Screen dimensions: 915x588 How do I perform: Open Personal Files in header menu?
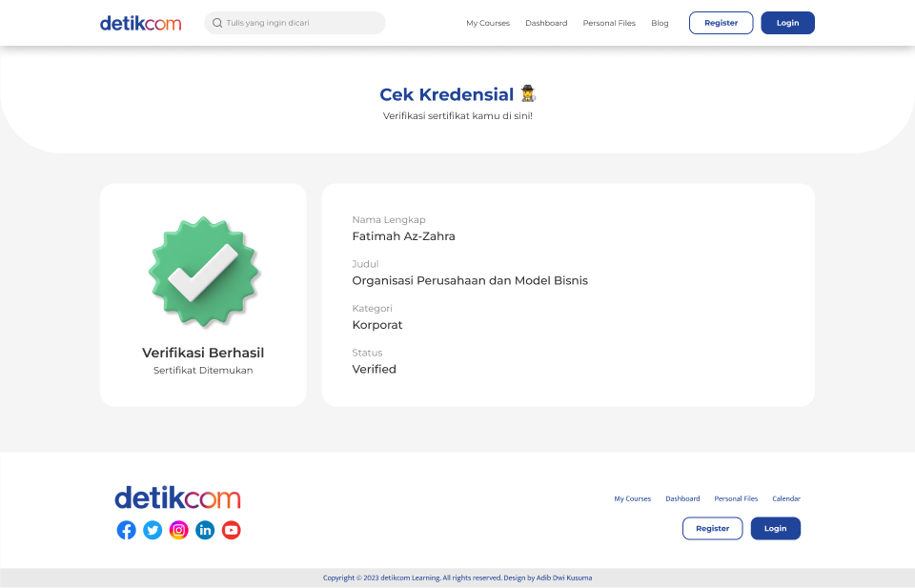pos(609,23)
